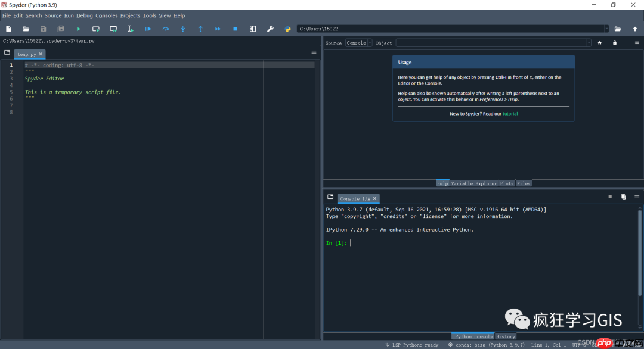644x349 pixels.
Task: Open the Consoles menu
Action: coord(107,15)
